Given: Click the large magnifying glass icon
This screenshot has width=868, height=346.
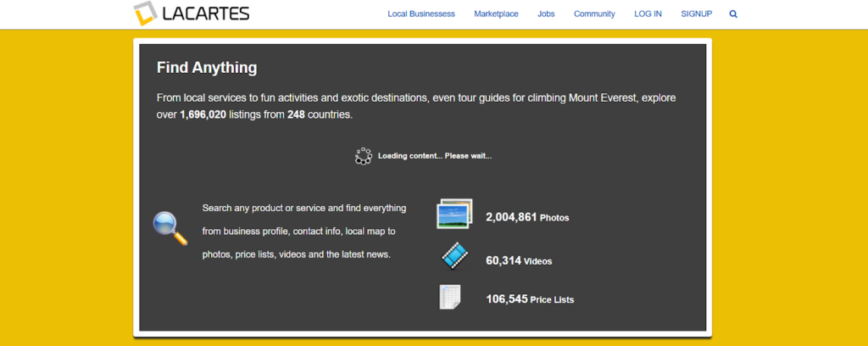Looking at the screenshot, I should tap(170, 228).
